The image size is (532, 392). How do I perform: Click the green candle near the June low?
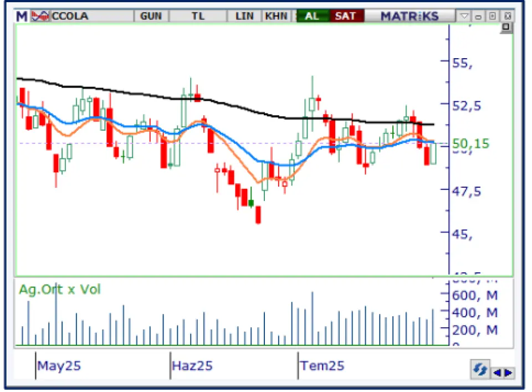[251, 203]
